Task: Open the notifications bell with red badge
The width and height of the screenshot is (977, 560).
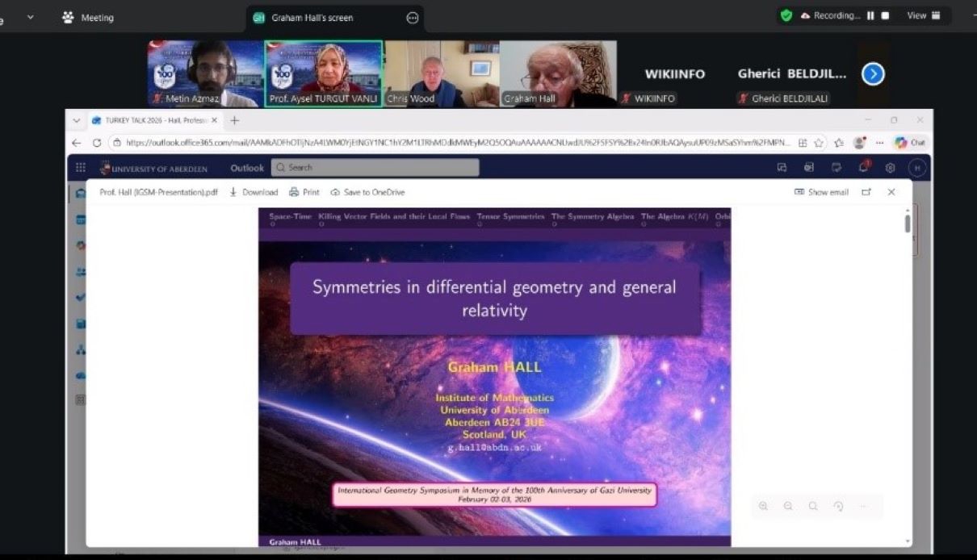Action: point(862,167)
